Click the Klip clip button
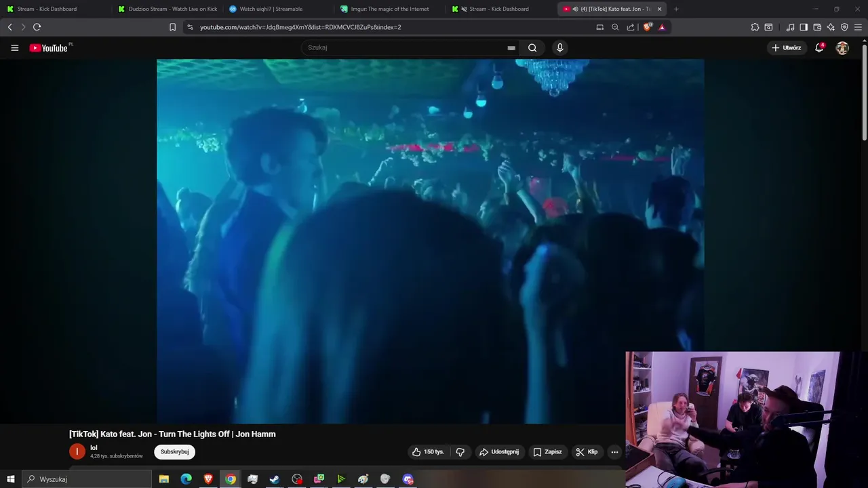868x488 pixels. pos(587,452)
